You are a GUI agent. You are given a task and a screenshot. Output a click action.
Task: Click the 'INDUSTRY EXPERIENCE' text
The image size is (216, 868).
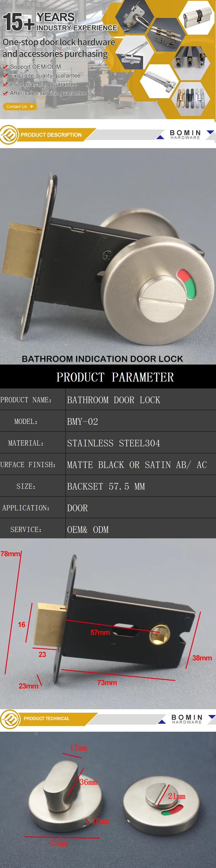[77, 28]
